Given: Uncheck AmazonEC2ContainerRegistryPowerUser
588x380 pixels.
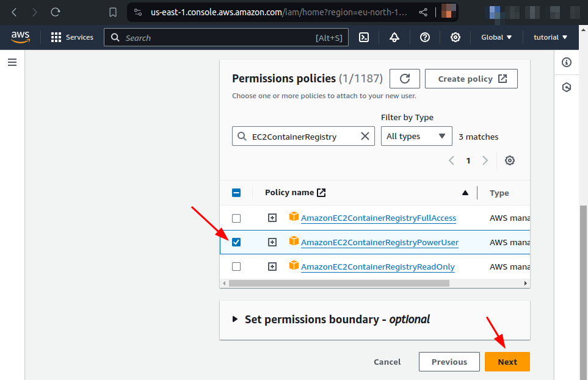Looking at the screenshot, I should [x=236, y=242].
